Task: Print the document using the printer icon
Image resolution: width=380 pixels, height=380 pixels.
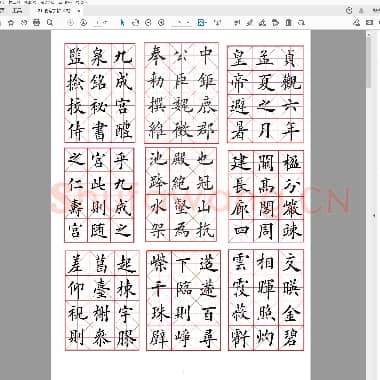Action: pos(37,23)
